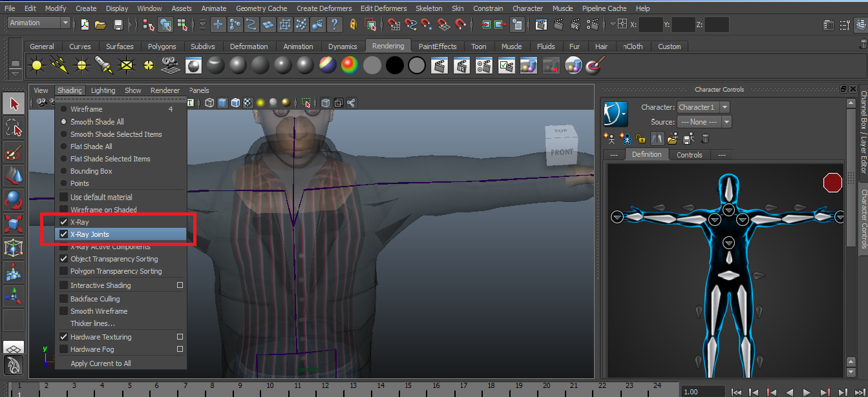Open the load skeleton definition folder icon
868x397 pixels.
pos(672,138)
